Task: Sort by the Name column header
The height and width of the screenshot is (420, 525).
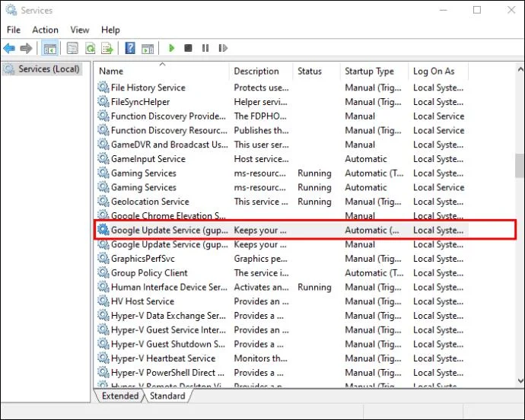Action: point(162,71)
